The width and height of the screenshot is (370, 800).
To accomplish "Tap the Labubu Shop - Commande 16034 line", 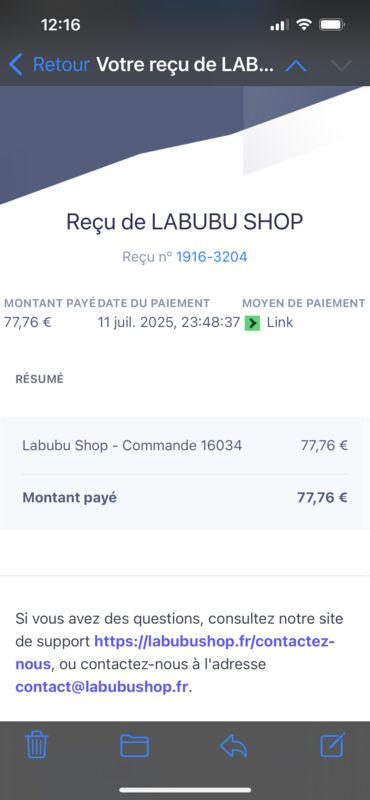I will tap(185, 445).
